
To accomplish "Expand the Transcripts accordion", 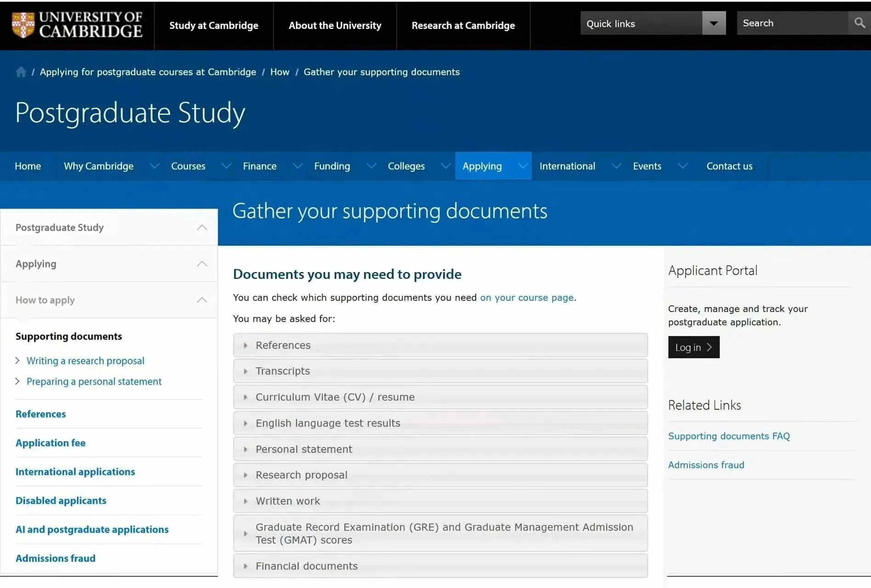I will (440, 371).
